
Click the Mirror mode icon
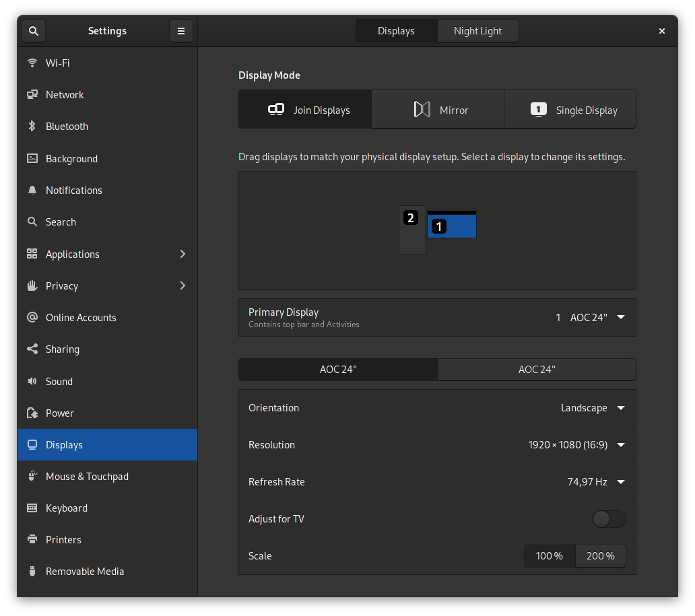(x=422, y=110)
